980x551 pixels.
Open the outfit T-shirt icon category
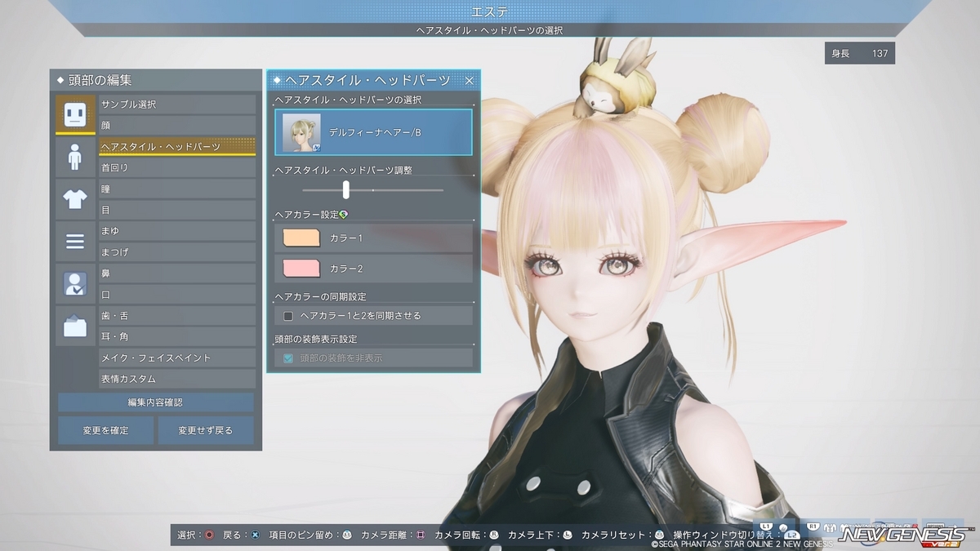pyautogui.click(x=75, y=199)
